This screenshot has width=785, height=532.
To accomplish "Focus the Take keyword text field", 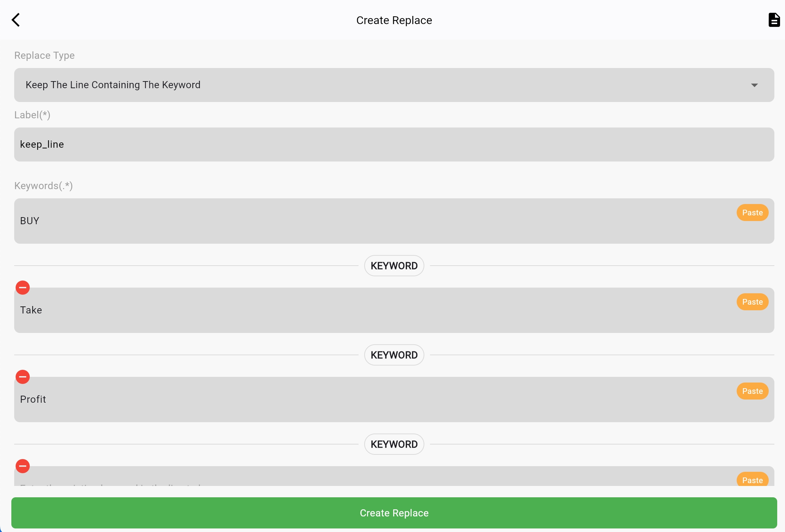I will click(354, 310).
